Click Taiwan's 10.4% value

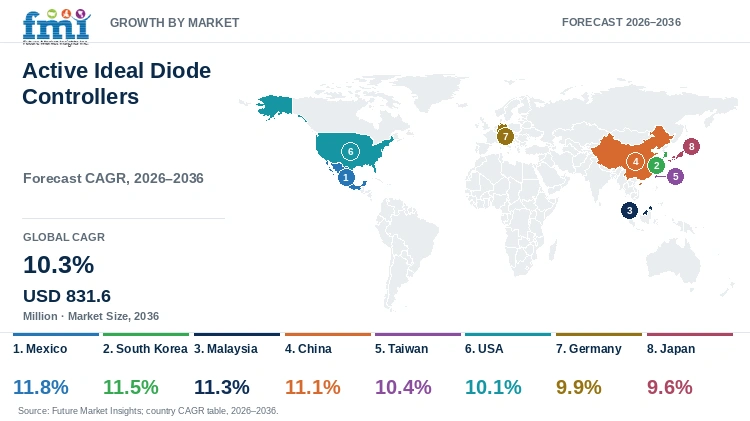403,387
